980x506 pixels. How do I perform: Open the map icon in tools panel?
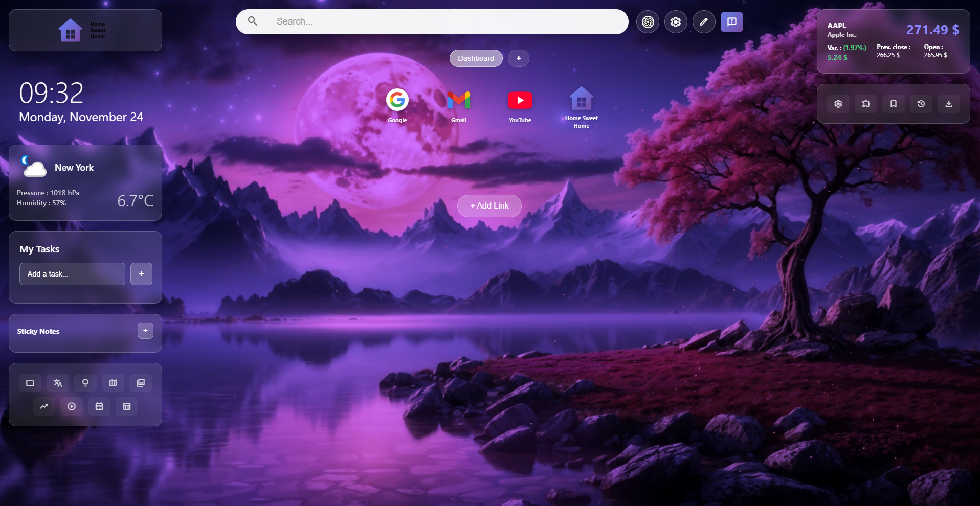click(x=113, y=383)
